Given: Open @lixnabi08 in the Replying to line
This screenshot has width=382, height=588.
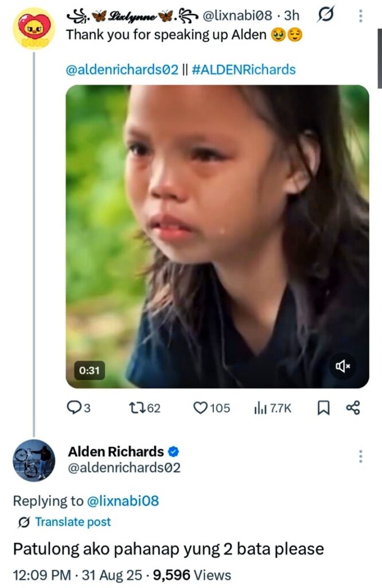Looking at the screenshot, I should point(122,501).
